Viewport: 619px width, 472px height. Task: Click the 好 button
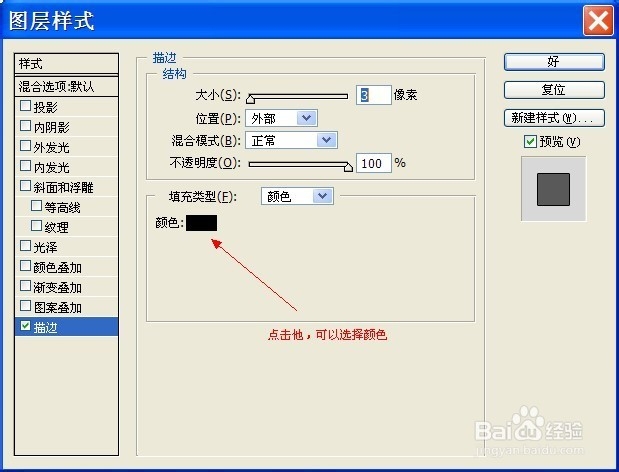(x=554, y=62)
